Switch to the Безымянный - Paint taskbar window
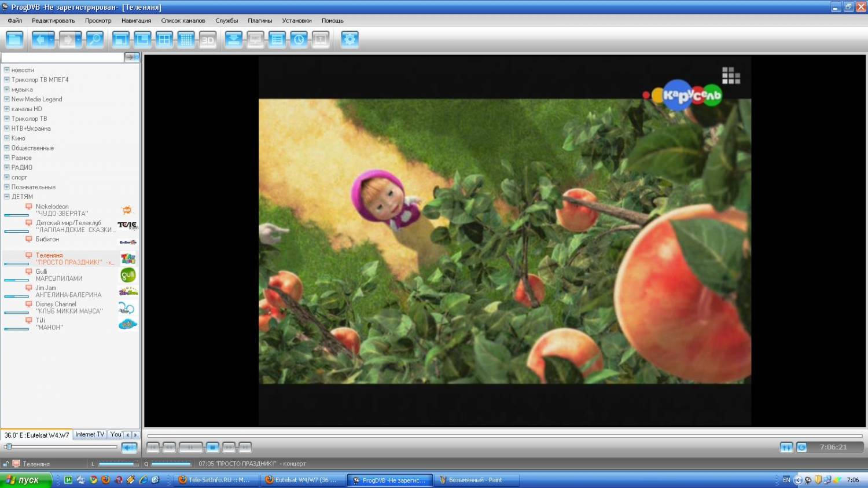The width and height of the screenshot is (868, 488). pos(477,480)
